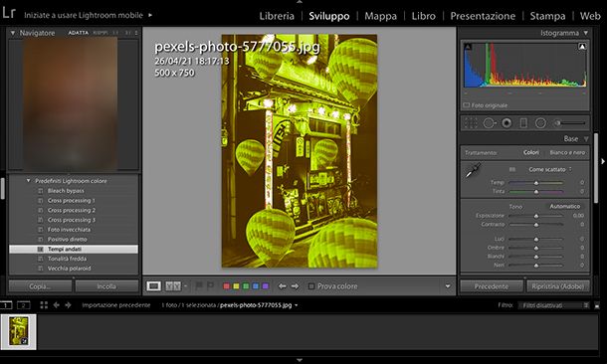Enable the Foto originale checkbox
The image size is (607, 364).
pyautogui.click(x=467, y=105)
